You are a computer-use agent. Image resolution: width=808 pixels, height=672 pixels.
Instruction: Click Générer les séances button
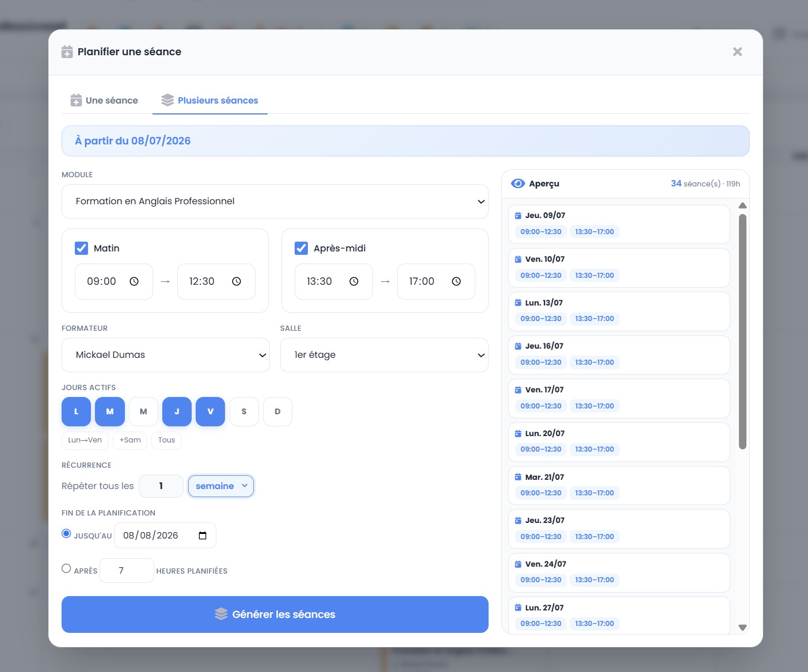pos(275,614)
